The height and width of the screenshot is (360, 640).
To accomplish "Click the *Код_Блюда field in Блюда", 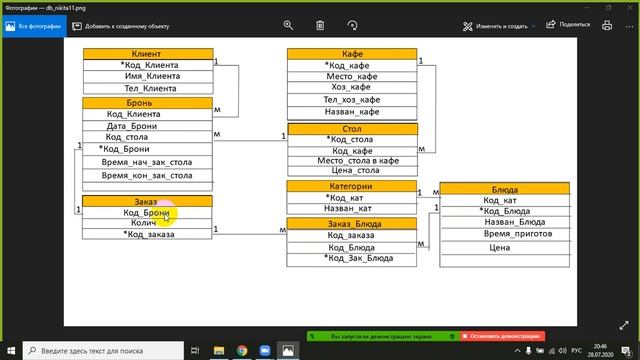I will coord(504,211).
